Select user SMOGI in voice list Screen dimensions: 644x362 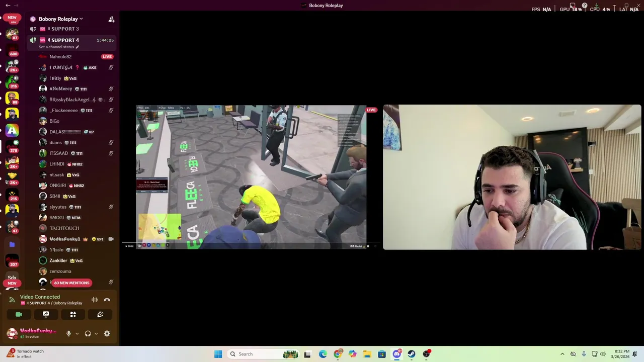(x=75, y=218)
